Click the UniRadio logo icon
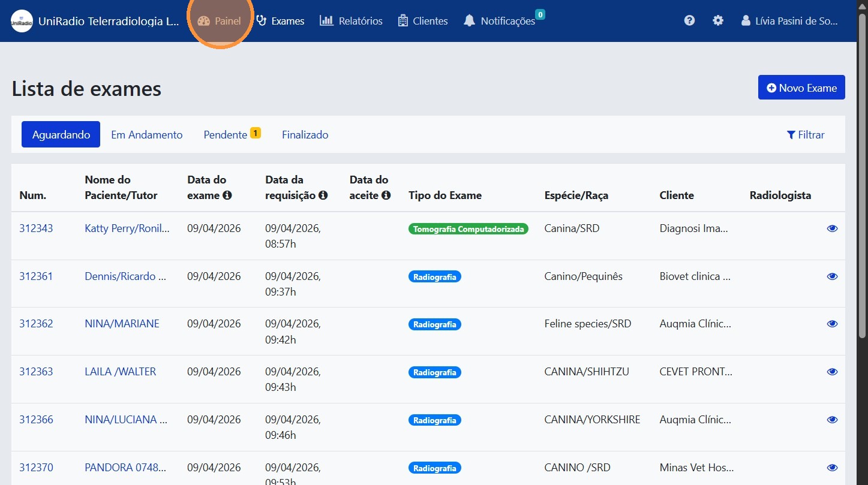The height and width of the screenshot is (485, 868). tap(22, 21)
